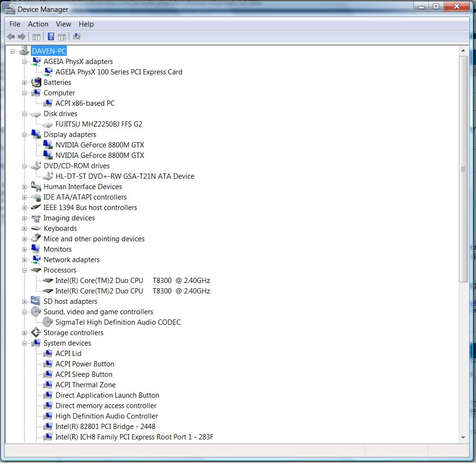Select ACPI x86-based PC entry
476x474 pixels.
85,103
